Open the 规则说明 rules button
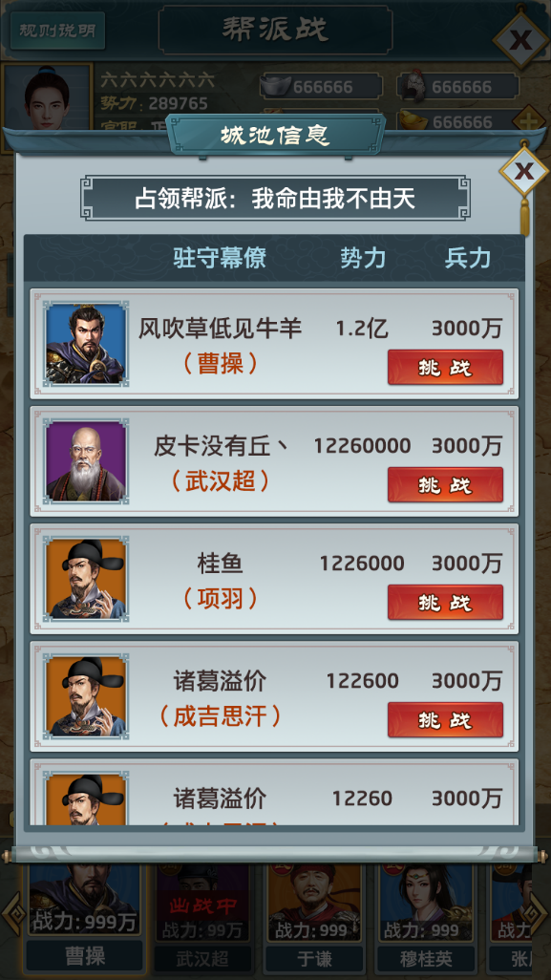Screen dimensions: 551x980 pyautogui.click(x=57, y=31)
